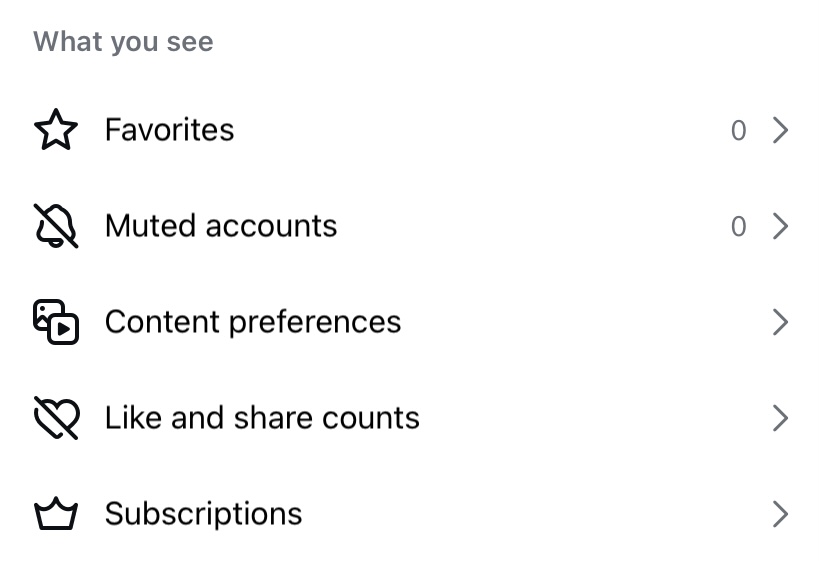Expand the Subscriptions chevron arrow
This screenshot has width=821, height=561.
click(781, 514)
